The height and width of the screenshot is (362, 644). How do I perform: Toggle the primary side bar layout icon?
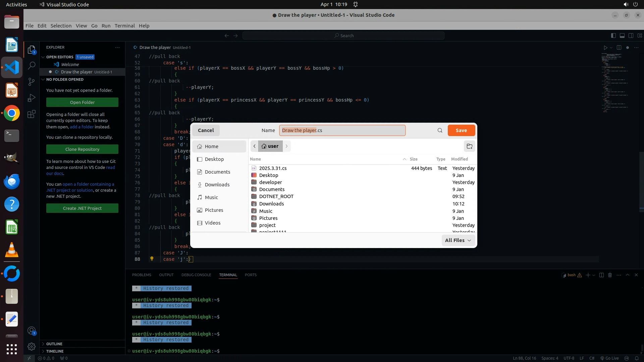click(x=613, y=36)
